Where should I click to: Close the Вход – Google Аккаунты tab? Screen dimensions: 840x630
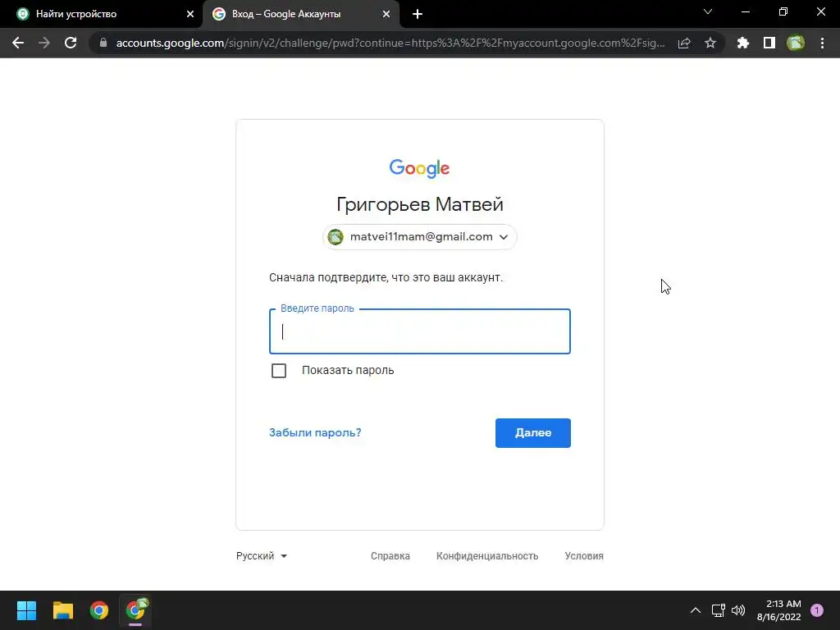[x=386, y=14]
